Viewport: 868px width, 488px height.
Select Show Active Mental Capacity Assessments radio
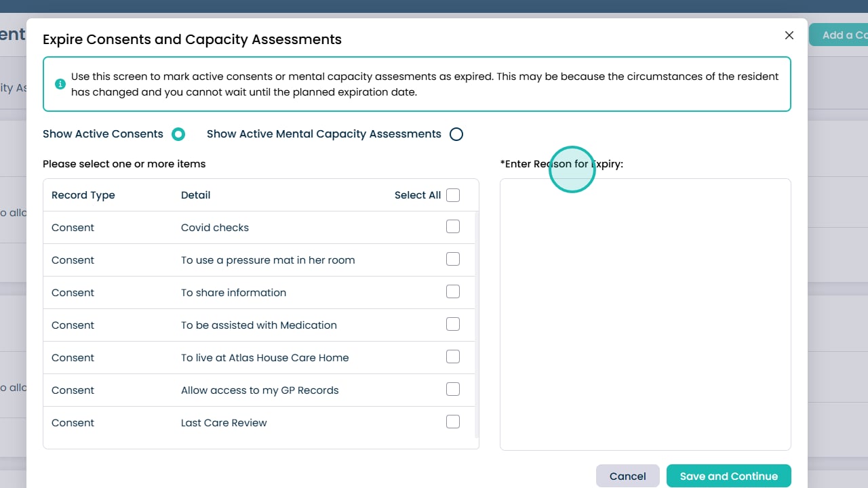(456, 134)
